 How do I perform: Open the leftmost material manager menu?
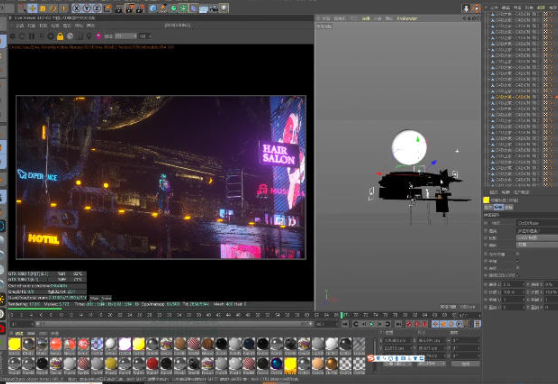pyautogui.click(x=19, y=333)
